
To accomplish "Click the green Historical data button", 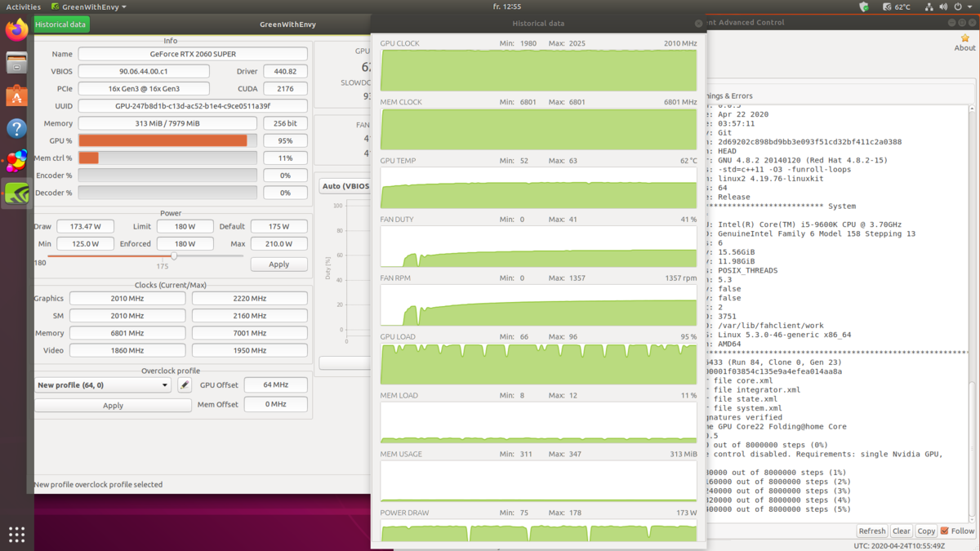I will [61, 24].
